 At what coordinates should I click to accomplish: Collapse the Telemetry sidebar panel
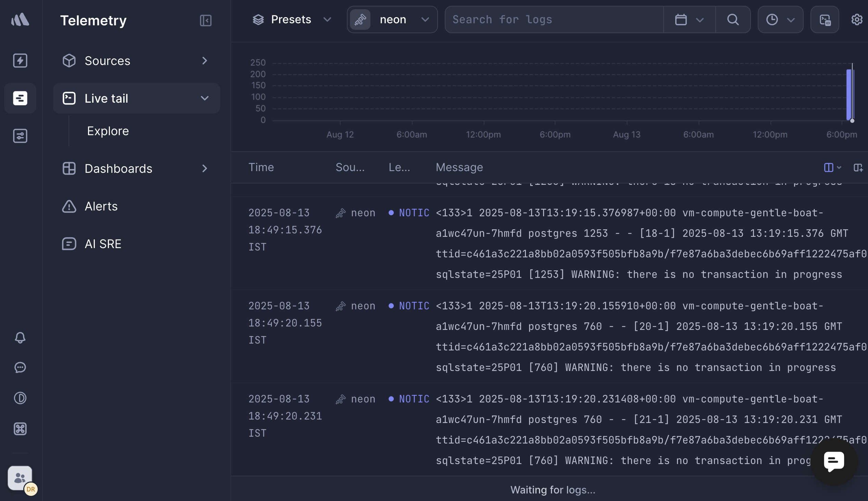(x=205, y=20)
